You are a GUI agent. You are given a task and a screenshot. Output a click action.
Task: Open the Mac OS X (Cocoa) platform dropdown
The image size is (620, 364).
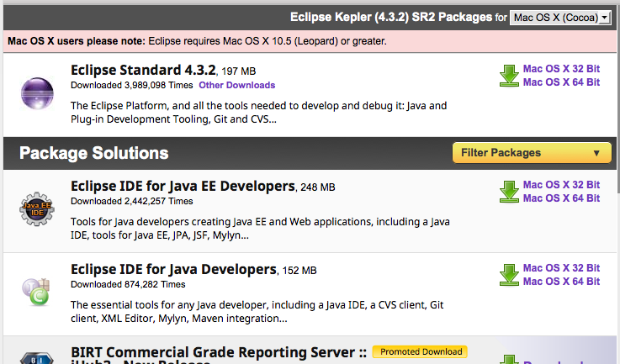click(x=560, y=18)
